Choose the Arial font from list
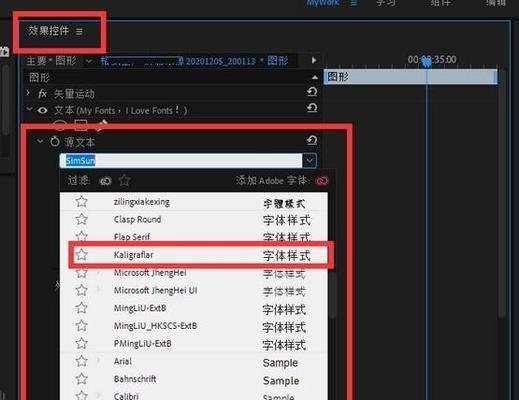Screen dimensions: 519x400 pyautogui.click(x=194, y=361)
